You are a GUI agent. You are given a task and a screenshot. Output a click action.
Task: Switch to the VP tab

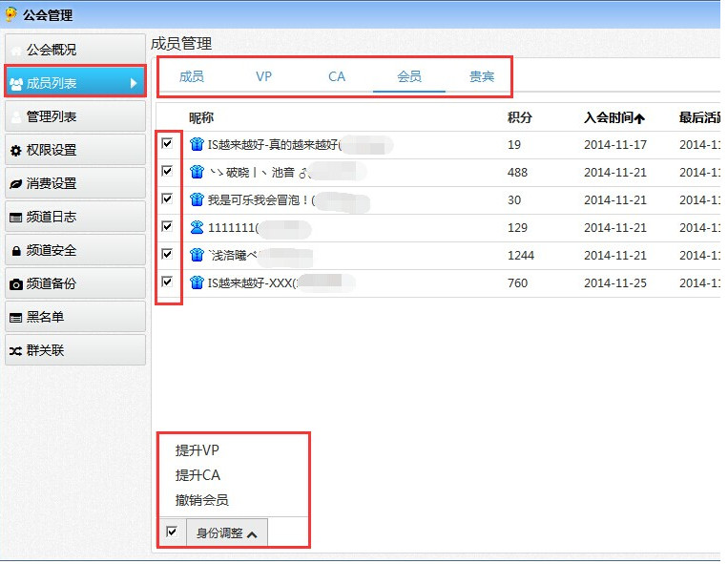click(x=264, y=76)
